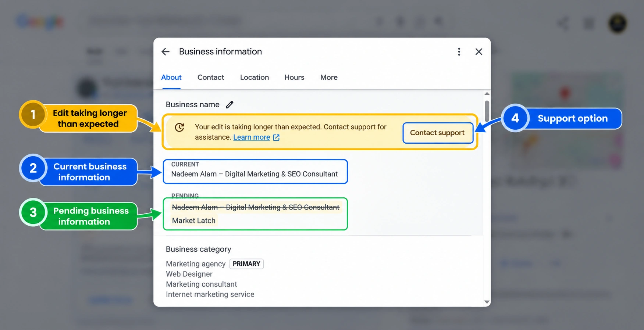
Task: Select the current business name text
Action: coord(255,174)
